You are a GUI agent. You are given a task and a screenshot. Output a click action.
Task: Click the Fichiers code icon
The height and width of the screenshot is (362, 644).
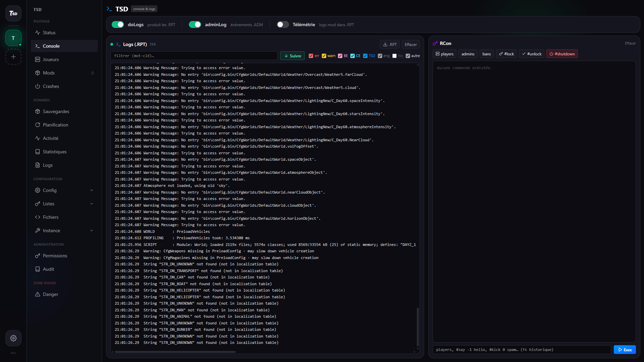[38, 217]
